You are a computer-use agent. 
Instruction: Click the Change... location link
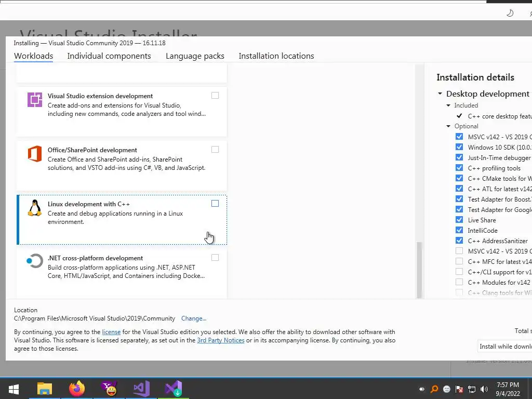point(194,318)
